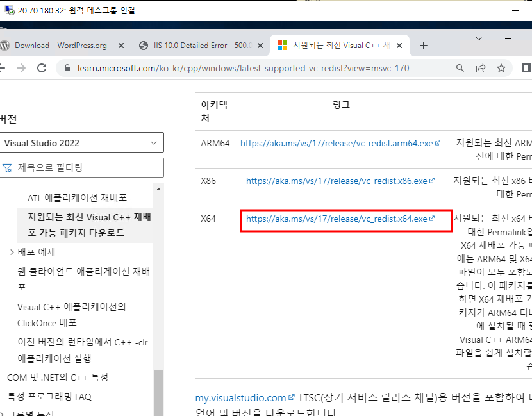Expand the 그룹별 특성 tree item
Screen dimensions: 532x416
point(2,413)
